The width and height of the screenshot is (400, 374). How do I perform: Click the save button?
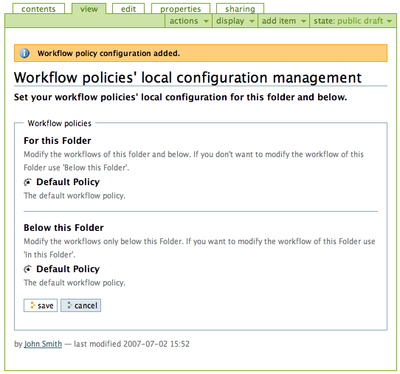tap(41, 305)
